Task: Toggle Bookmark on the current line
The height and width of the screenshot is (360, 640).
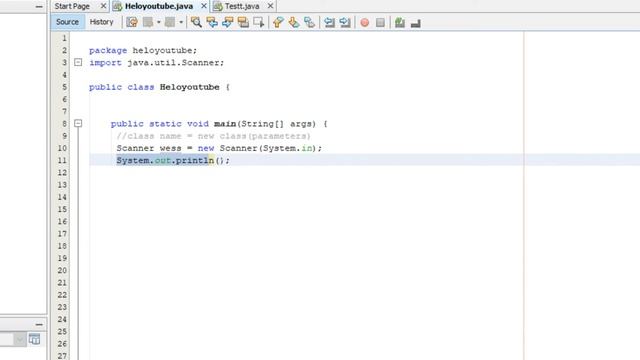Action: pyautogui.click(x=309, y=22)
